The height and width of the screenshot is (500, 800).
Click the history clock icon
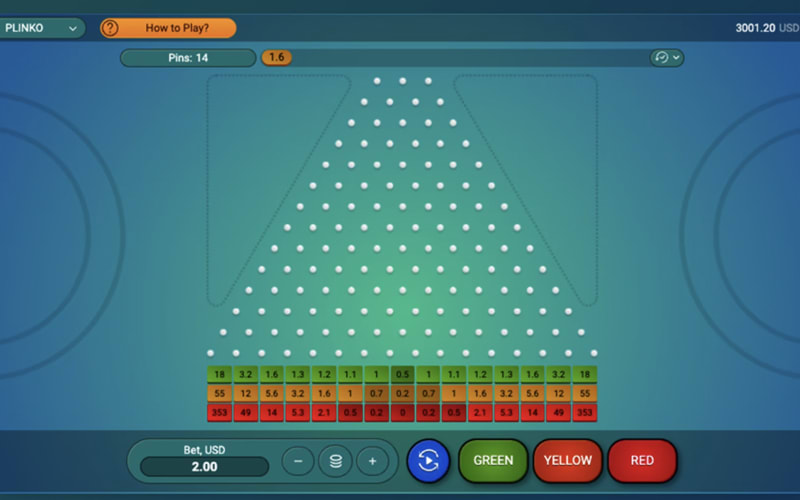[661, 58]
